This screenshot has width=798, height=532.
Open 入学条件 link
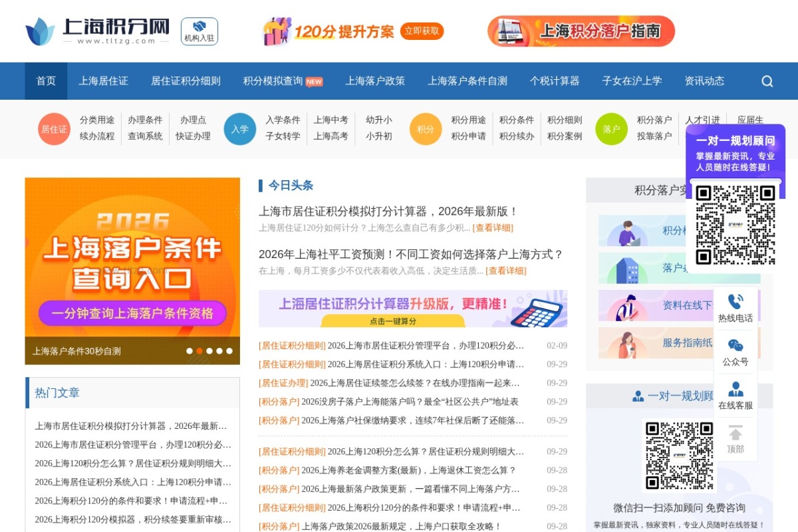[283, 120]
